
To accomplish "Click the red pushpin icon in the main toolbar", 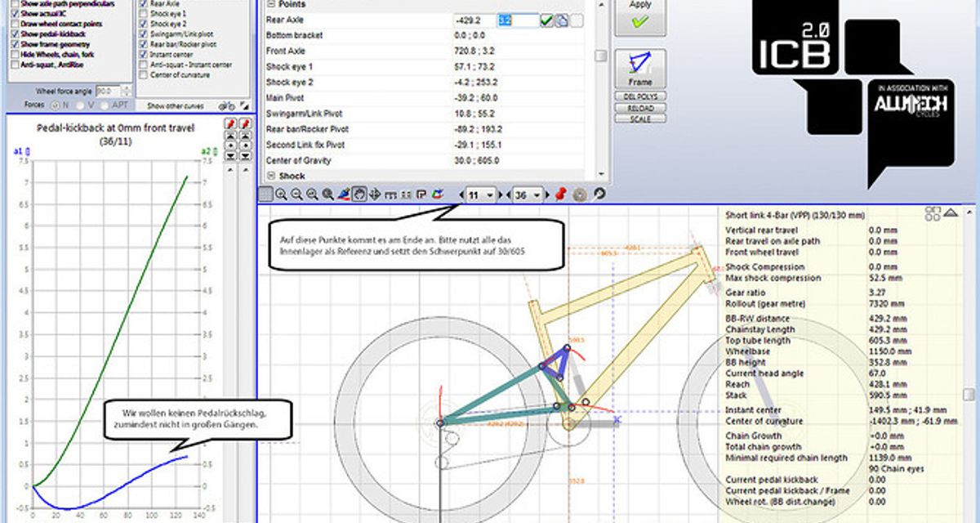I will click(560, 194).
